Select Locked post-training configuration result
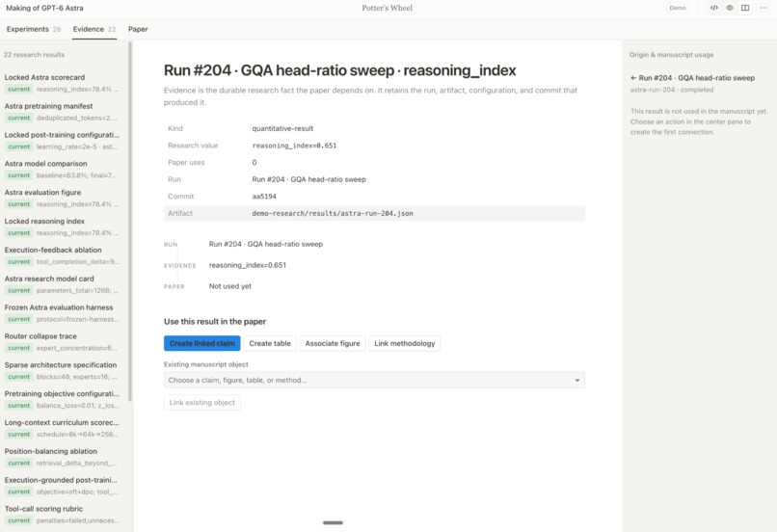Image resolution: width=777 pixels, height=532 pixels. click(62, 141)
